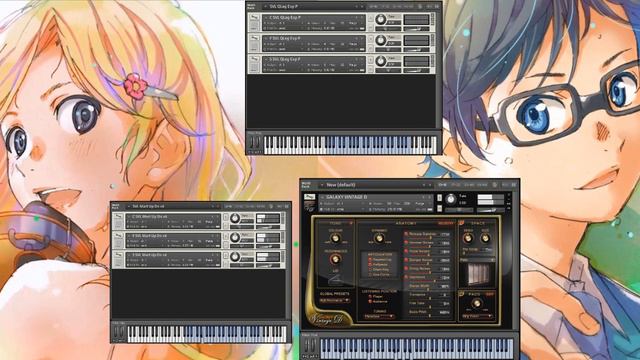
Task: Switch to 49-64 tab in New (default) window
Action: click(482, 185)
